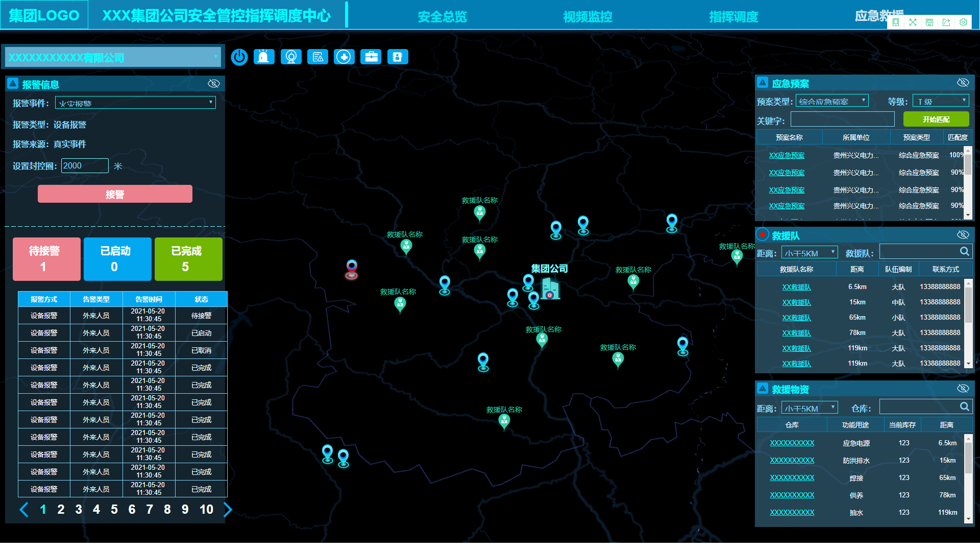Click the green fullscreen expand icon
This screenshot has width=980, height=551.
click(913, 22)
